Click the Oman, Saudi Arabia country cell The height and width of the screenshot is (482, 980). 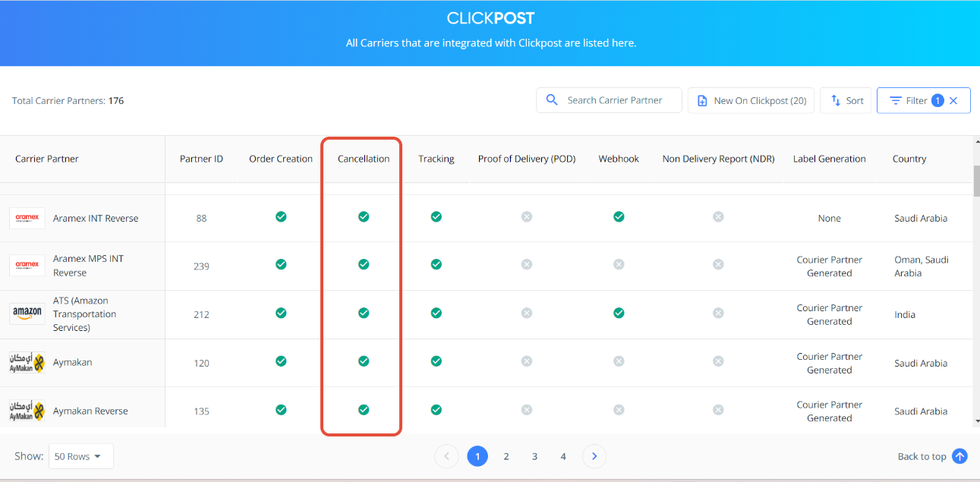coord(922,266)
